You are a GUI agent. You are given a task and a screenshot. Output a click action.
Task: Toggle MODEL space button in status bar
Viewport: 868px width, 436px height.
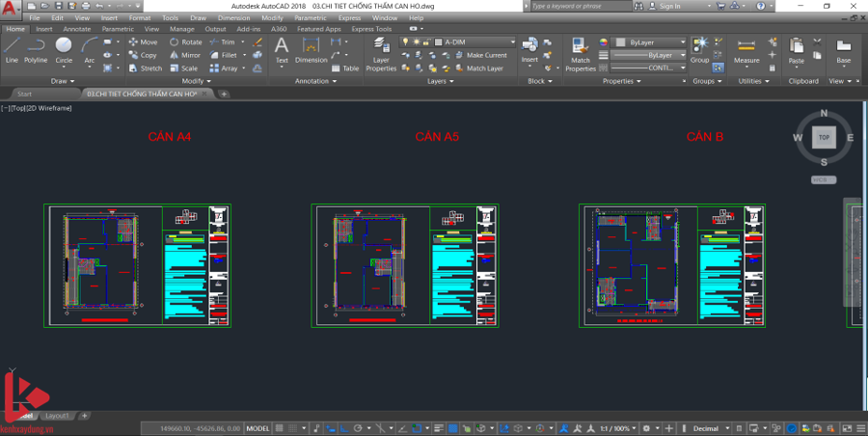258,428
